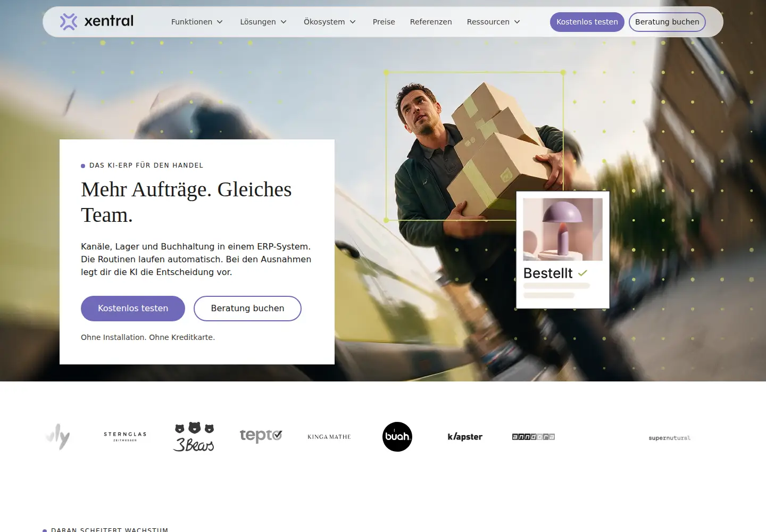This screenshot has height=532, width=766.
Task: Click Kostenlos testen in the hero card
Action: pyautogui.click(x=133, y=309)
